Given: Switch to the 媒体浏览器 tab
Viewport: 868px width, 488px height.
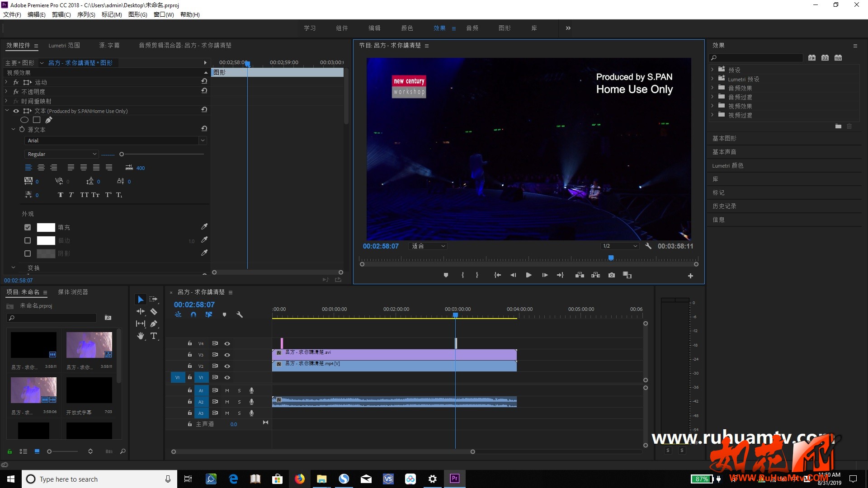Looking at the screenshot, I should pos(73,292).
